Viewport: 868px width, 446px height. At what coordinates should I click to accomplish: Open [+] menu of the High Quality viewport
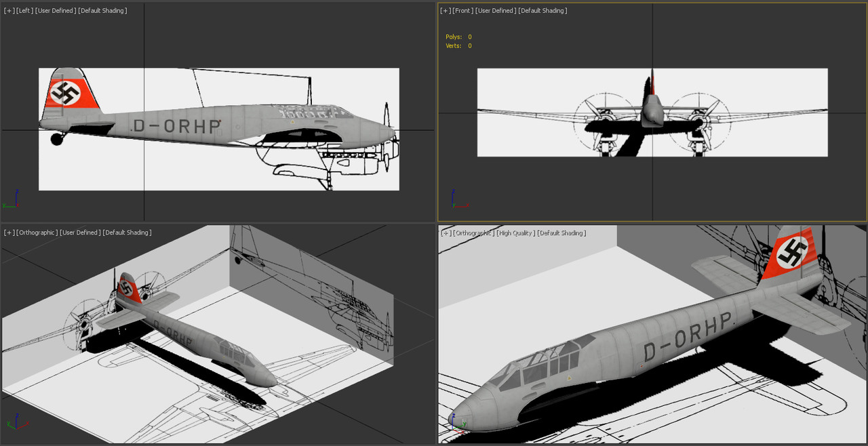tap(446, 232)
